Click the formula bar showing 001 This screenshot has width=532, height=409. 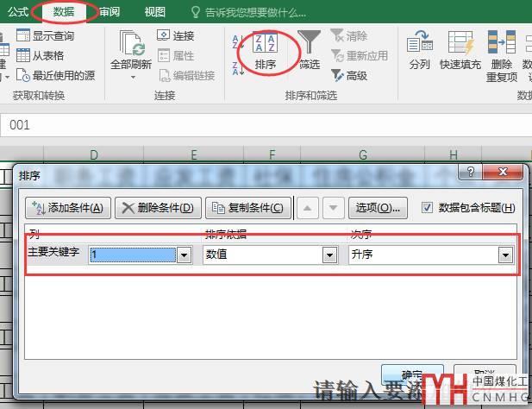click(x=266, y=125)
